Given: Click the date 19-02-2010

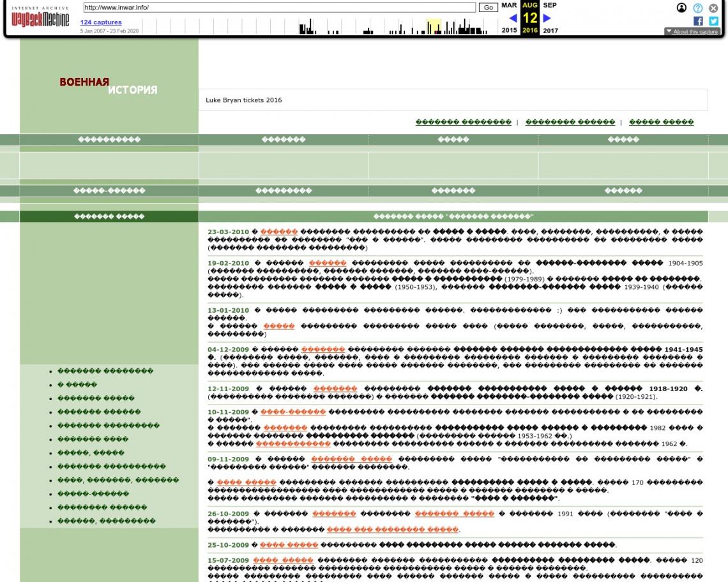Looking at the screenshot, I should pos(228,263).
